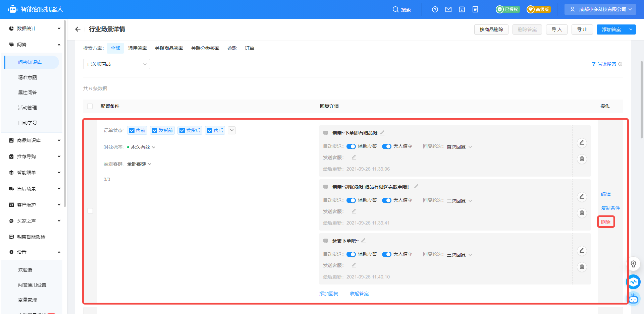Open the robot assistant floating button

point(633,299)
